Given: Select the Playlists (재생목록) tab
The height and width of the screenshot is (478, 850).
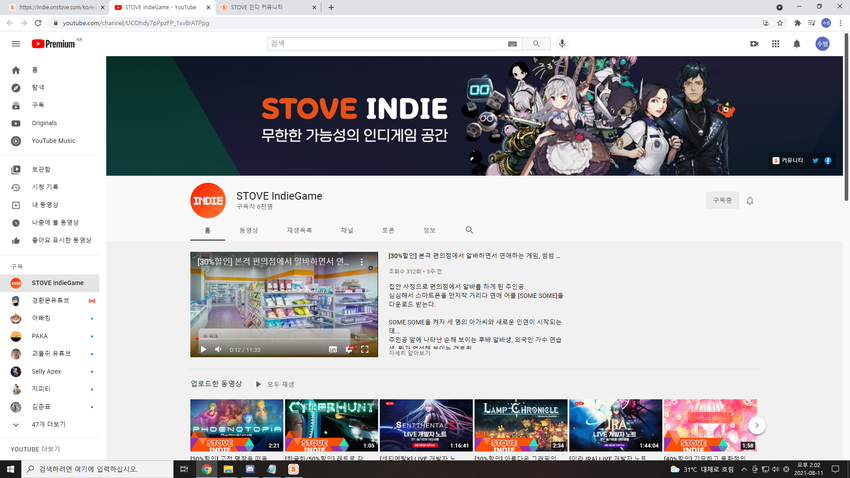Looking at the screenshot, I should tap(299, 230).
